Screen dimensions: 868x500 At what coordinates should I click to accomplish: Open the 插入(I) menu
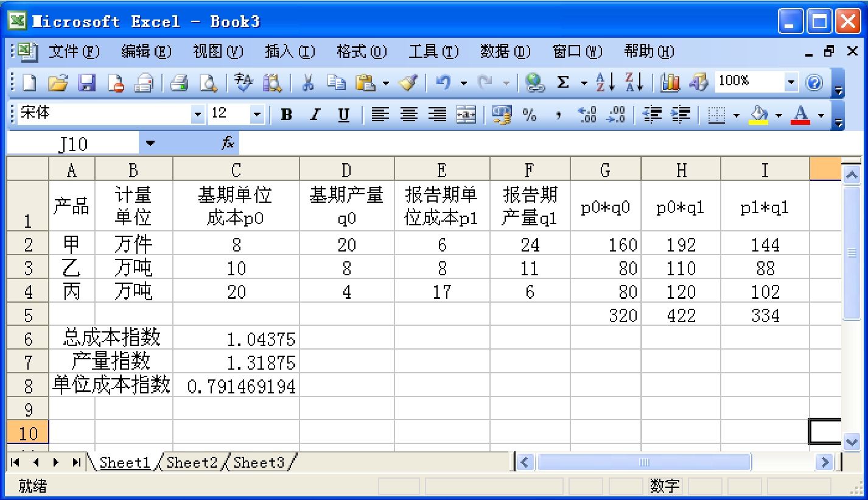click(x=290, y=52)
